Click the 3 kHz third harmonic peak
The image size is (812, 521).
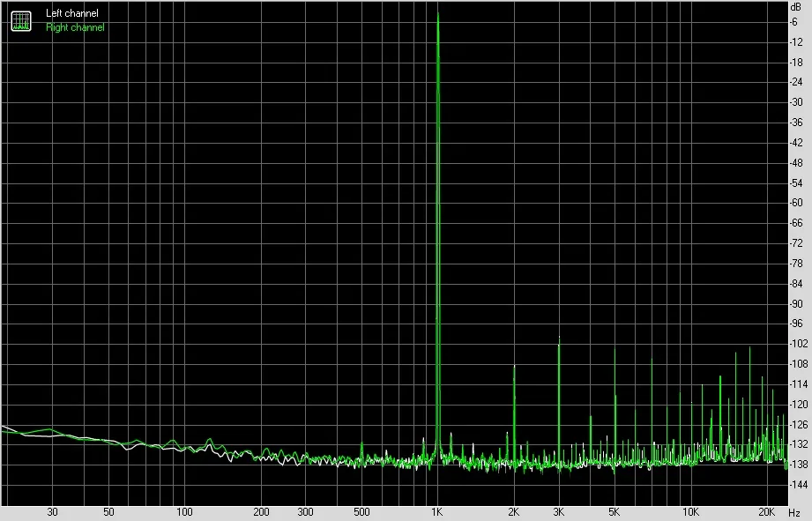(559, 339)
